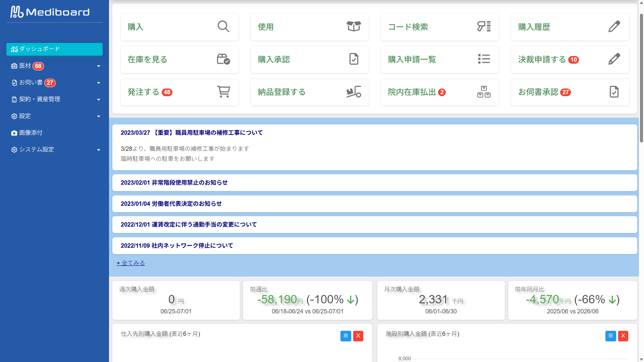Click the 発注する card label
This screenshot has height=362, width=644.
[143, 92]
